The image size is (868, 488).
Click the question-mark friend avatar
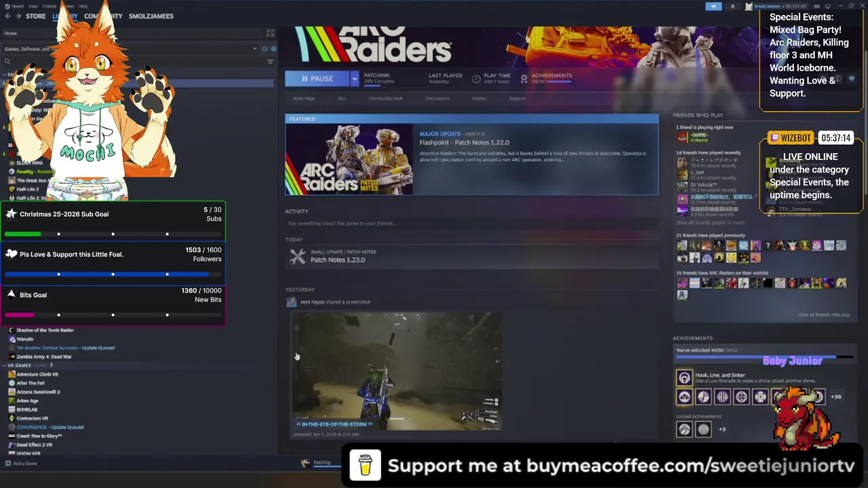(768, 245)
